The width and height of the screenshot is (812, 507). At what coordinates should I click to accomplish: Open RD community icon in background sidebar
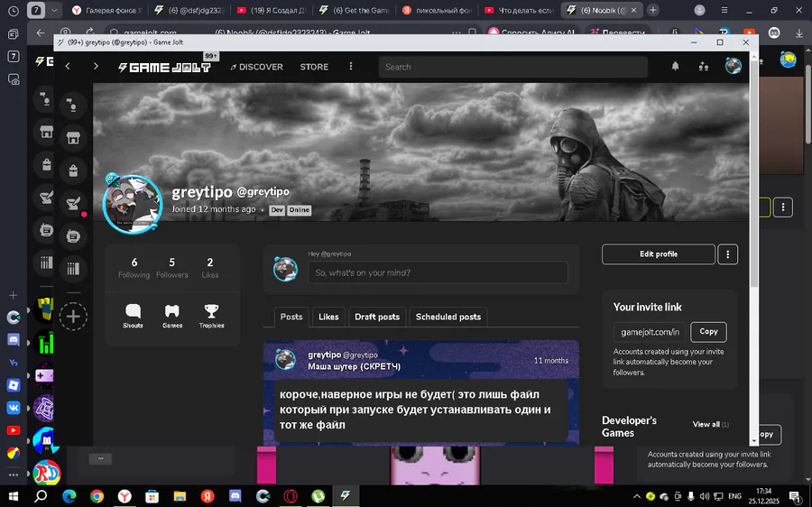47,473
